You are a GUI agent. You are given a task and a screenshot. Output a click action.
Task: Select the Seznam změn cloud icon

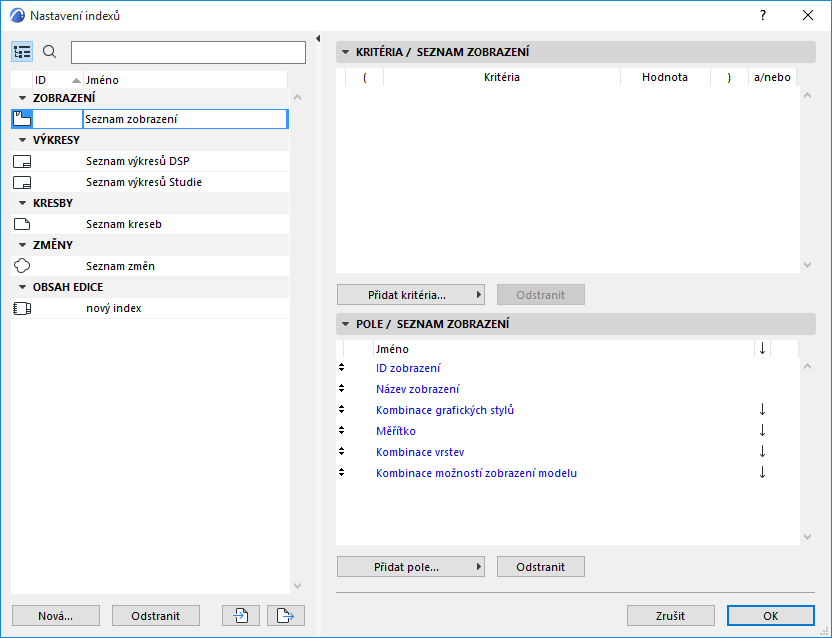pyautogui.click(x=22, y=266)
